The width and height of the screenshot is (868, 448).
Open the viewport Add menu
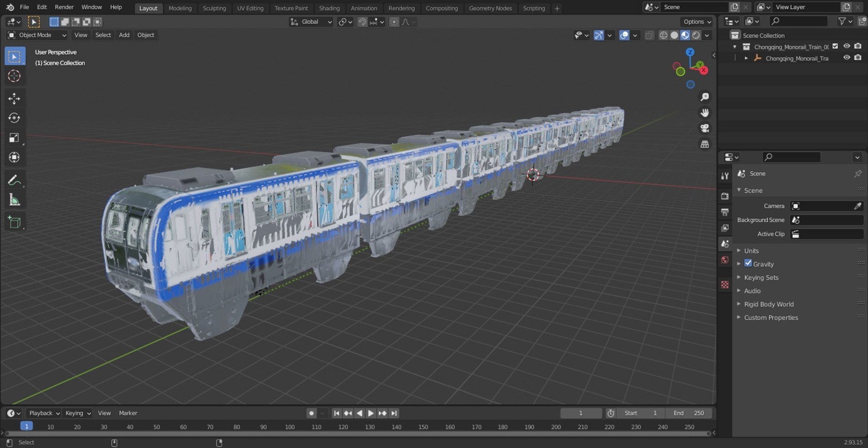124,35
